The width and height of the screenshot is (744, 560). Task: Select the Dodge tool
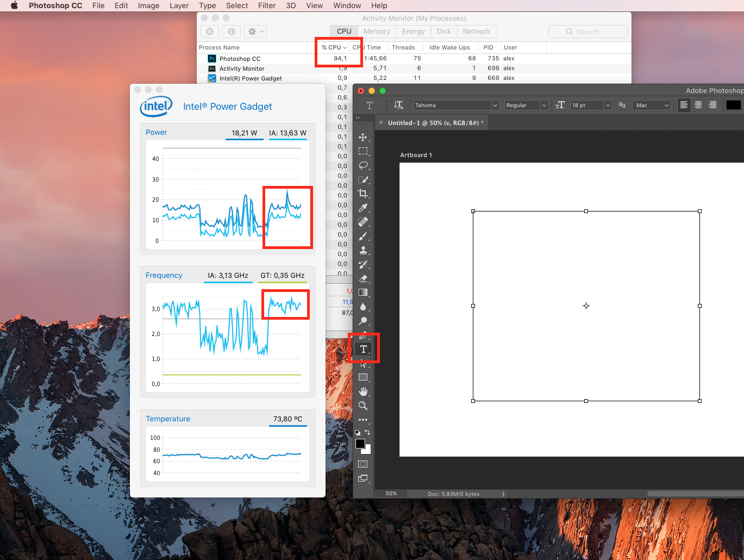(363, 321)
